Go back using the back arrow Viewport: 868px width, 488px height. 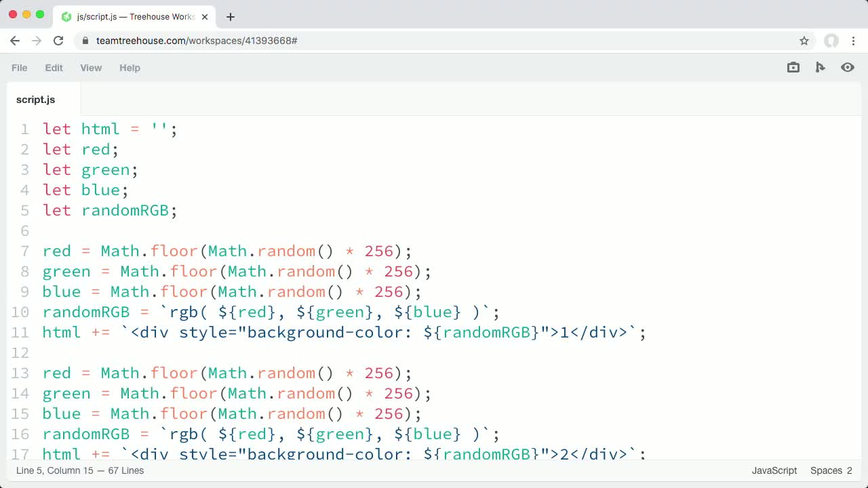[x=15, y=41]
